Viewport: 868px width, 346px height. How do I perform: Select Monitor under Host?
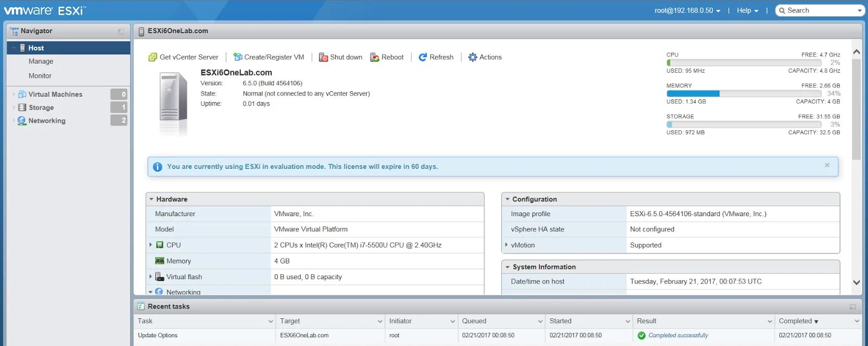coord(40,76)
